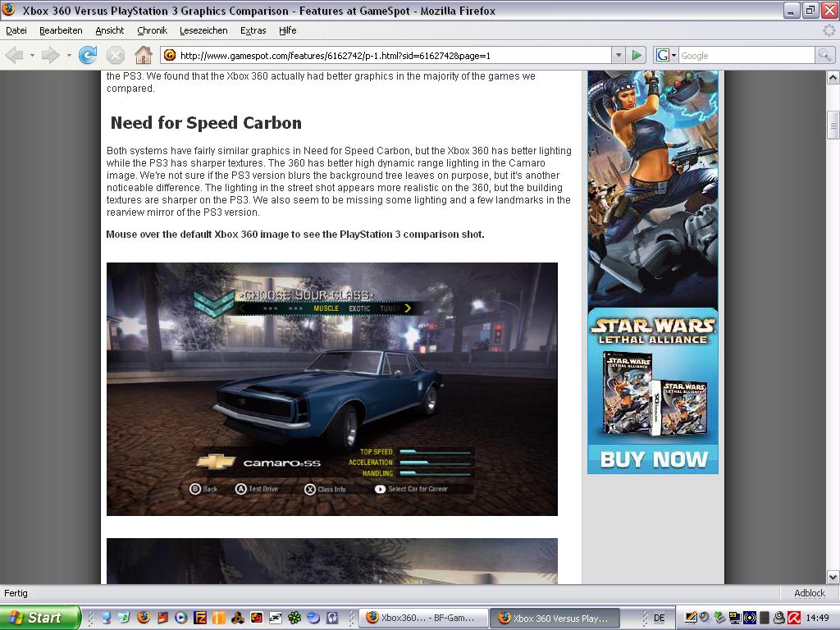Viewport: 840px width, 630px height.
Task: Open the Forward history dropdown arrow
Action: pyautogui.click(x=69, y=55)
